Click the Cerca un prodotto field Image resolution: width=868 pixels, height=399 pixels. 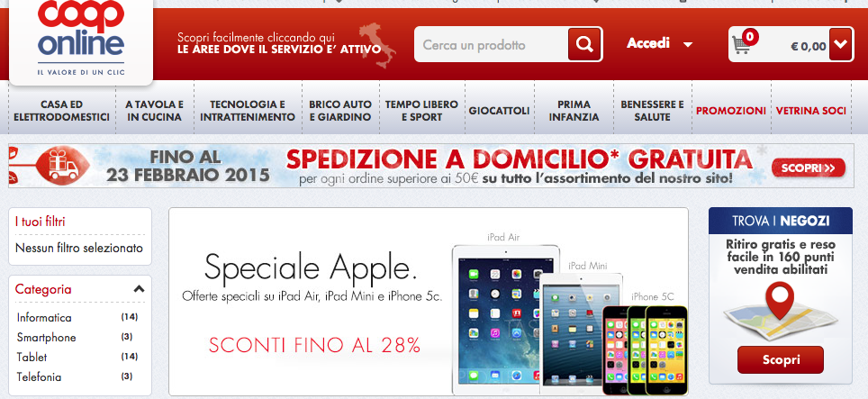(x=492, y=44)
